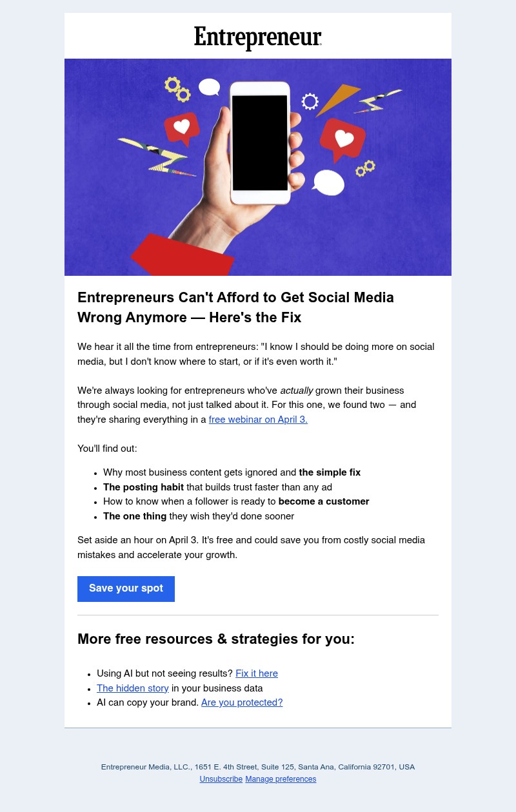This screenshot has height=812, width=516.
Task: Click the hero illustration image
Action: pyautogui.click(x=258, y=166)
